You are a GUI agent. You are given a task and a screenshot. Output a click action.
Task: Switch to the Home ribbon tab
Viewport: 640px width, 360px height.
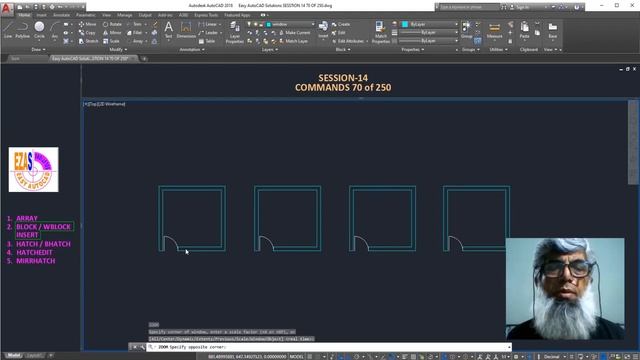point(24,15)
